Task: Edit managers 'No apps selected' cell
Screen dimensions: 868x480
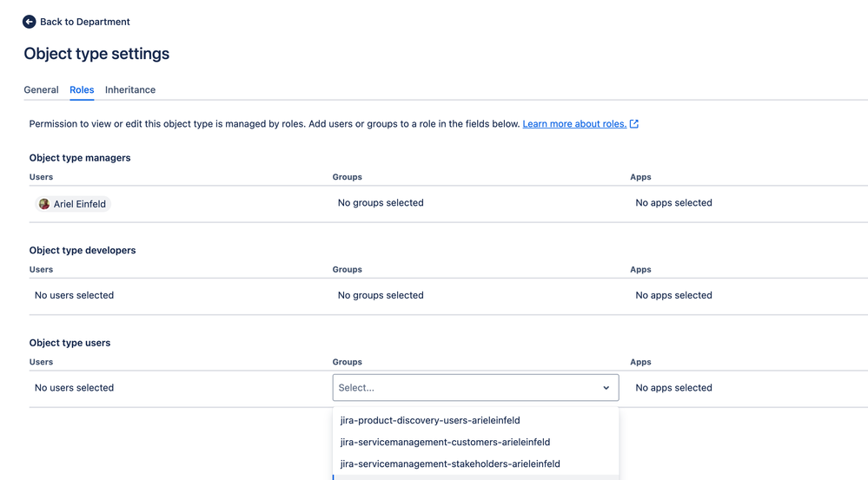Action: (x=673, y=203)
